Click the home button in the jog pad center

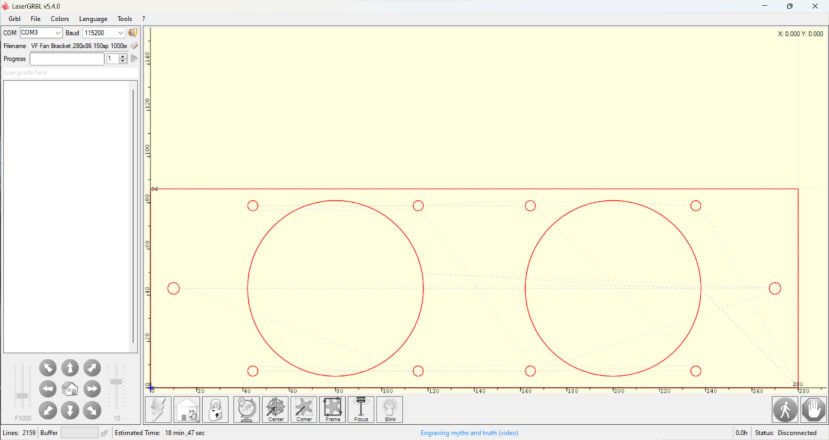click(70, 389)
